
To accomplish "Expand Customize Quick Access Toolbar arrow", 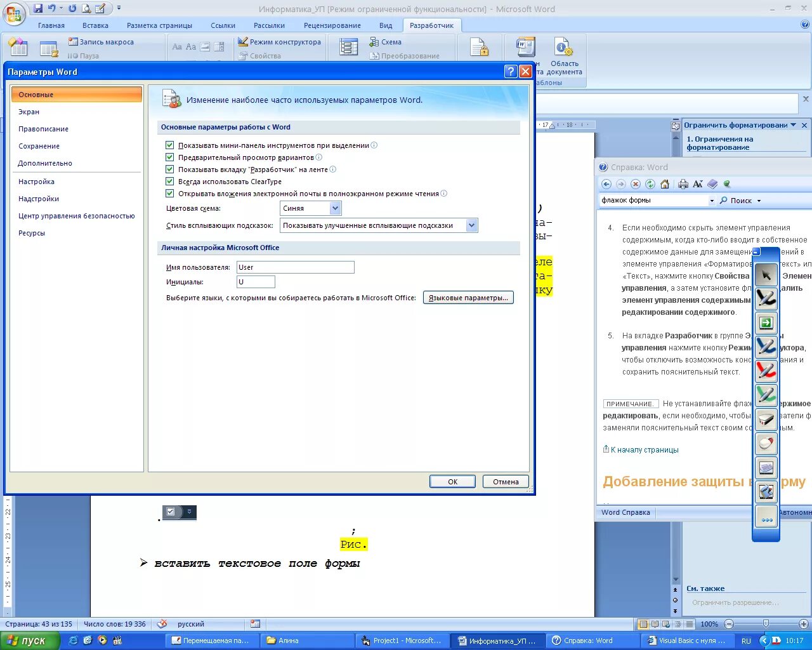I will [119, 8].
